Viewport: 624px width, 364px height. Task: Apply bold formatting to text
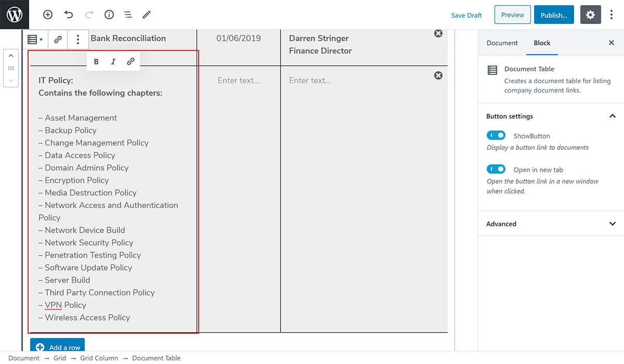(96, 61)
